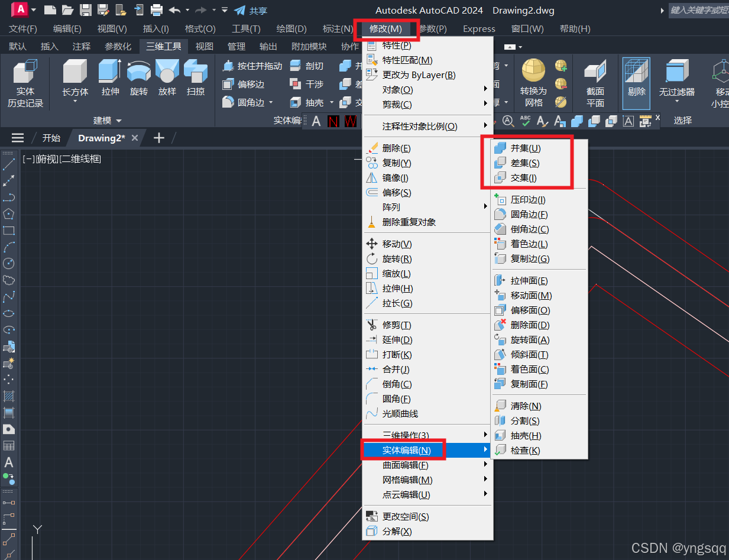The width and height of the screenshot is (729, 560).
Task: Switch to the Home (默认) ribbon tab
Action: coord(17,47)
